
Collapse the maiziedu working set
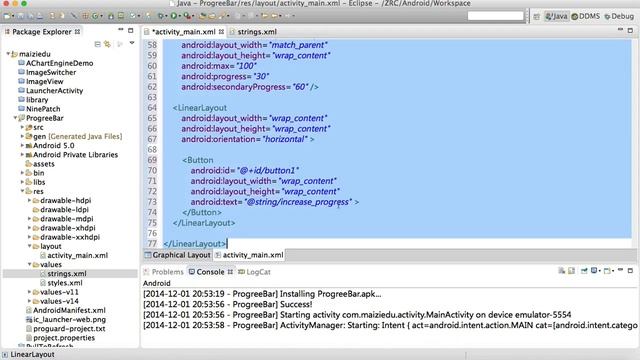(x=8, y=54)
